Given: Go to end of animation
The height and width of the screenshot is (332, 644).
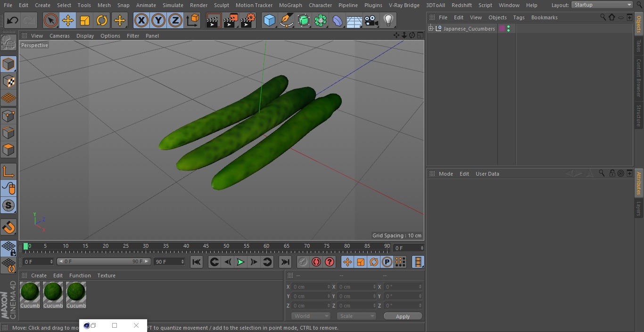Looking at the screenshot, I should [x=285, y=262].
